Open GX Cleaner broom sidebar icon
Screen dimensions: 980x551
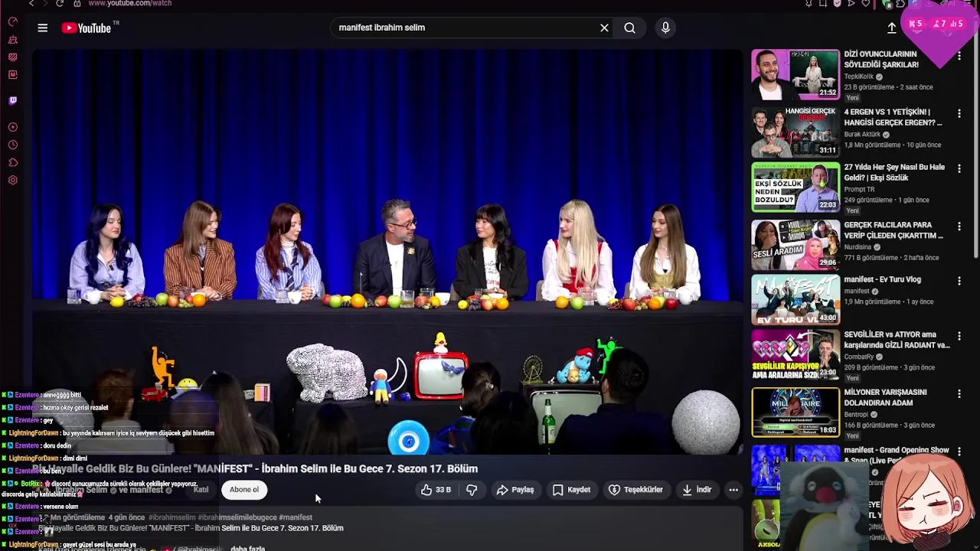coord(12,39)
